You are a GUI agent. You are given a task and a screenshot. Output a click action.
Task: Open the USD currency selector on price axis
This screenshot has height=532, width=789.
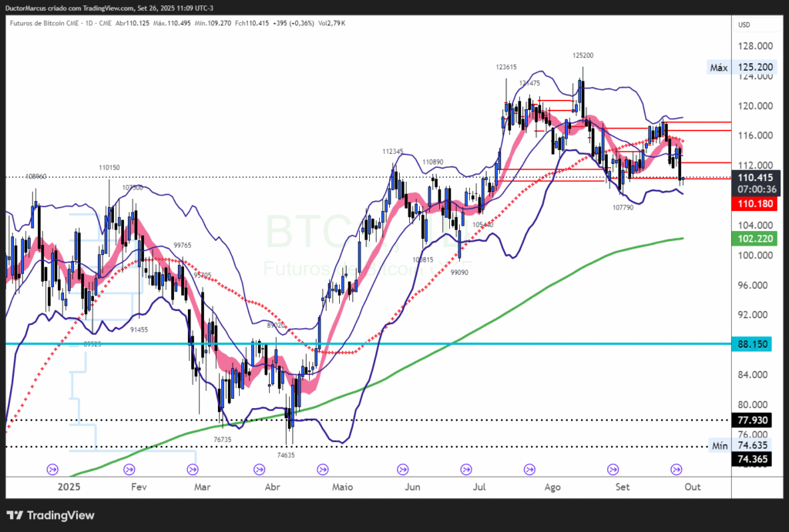744,25
